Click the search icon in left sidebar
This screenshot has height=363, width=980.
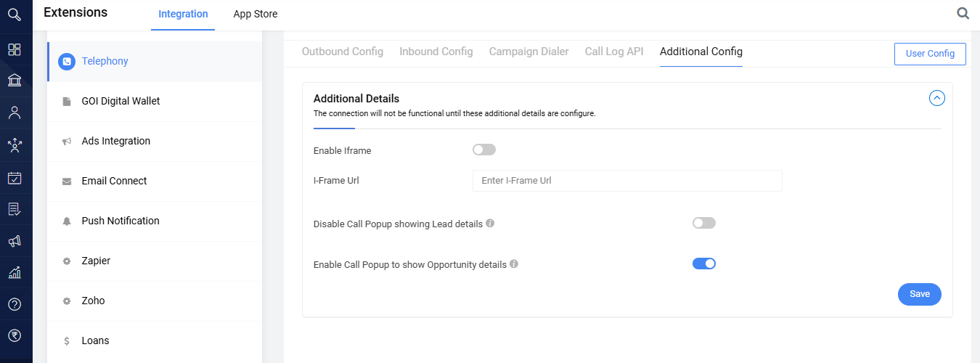(15, 15)
